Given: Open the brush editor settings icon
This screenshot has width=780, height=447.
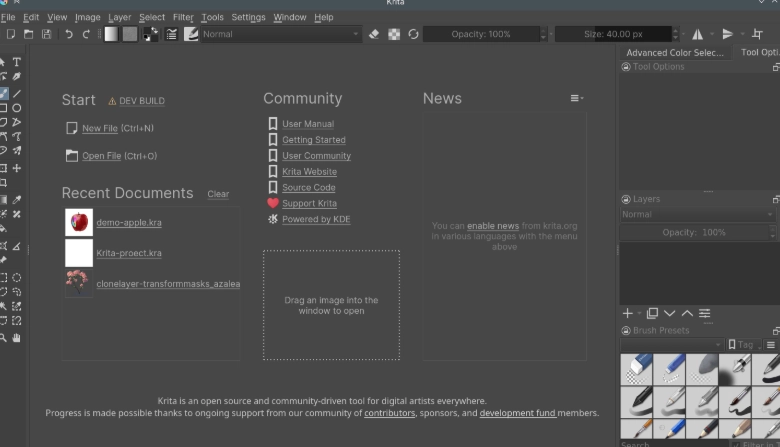Looking at the screenshot, I should (172, 34).
